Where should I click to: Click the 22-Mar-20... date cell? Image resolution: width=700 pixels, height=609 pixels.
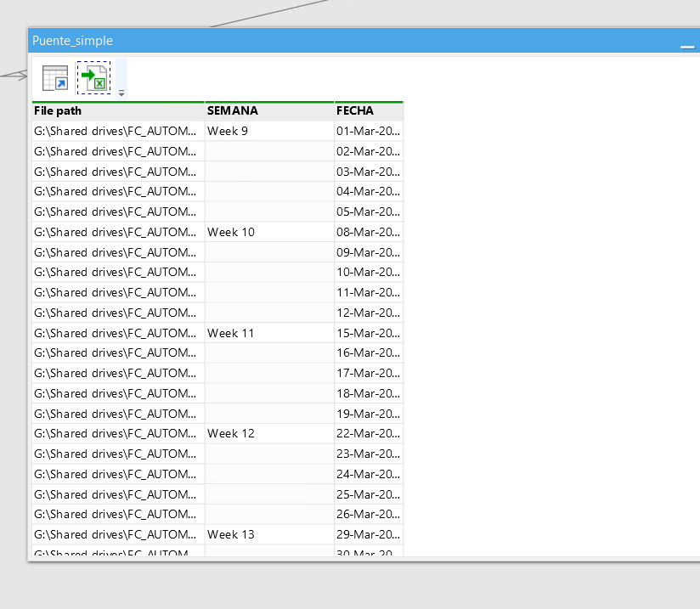pos(369,433)
